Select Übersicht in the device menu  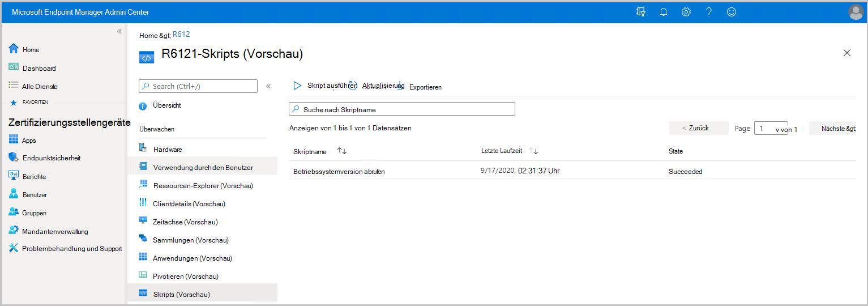(167, 105)
